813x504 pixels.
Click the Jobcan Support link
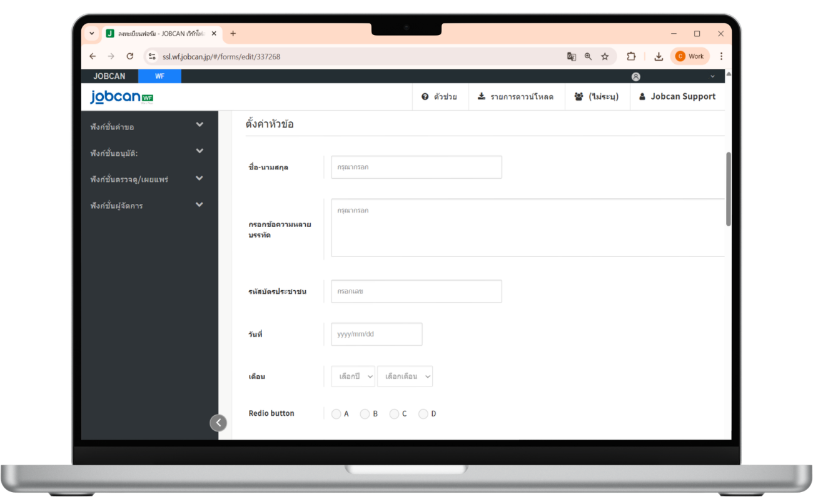677,97
